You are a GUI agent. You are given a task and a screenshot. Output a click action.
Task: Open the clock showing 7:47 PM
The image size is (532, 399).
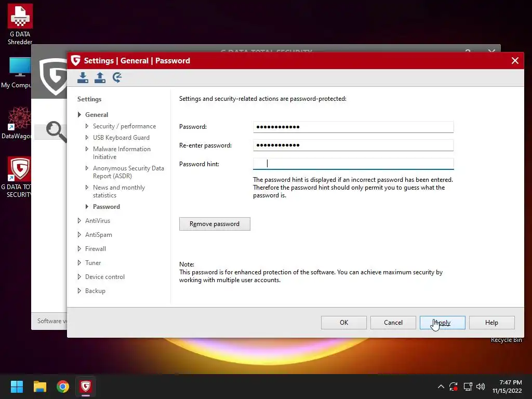coord(507,387)
